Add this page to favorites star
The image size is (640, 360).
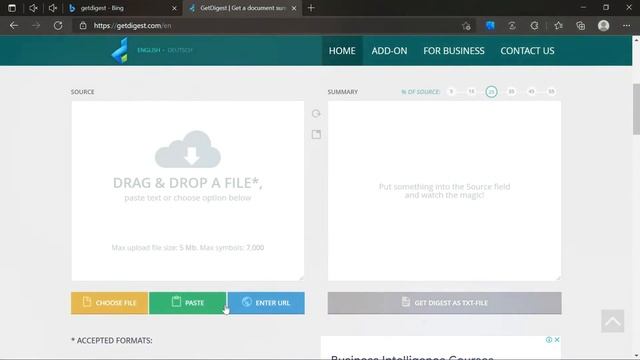[467, 26]
